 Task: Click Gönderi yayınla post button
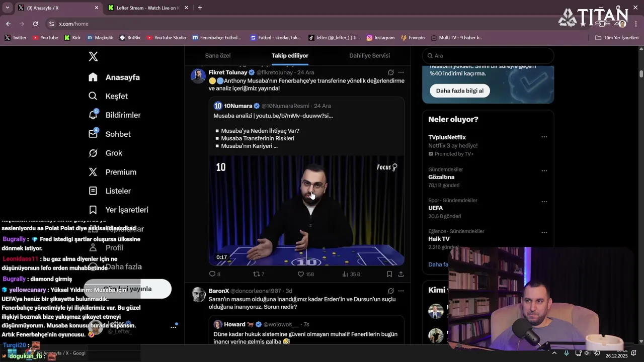[127, 289]
